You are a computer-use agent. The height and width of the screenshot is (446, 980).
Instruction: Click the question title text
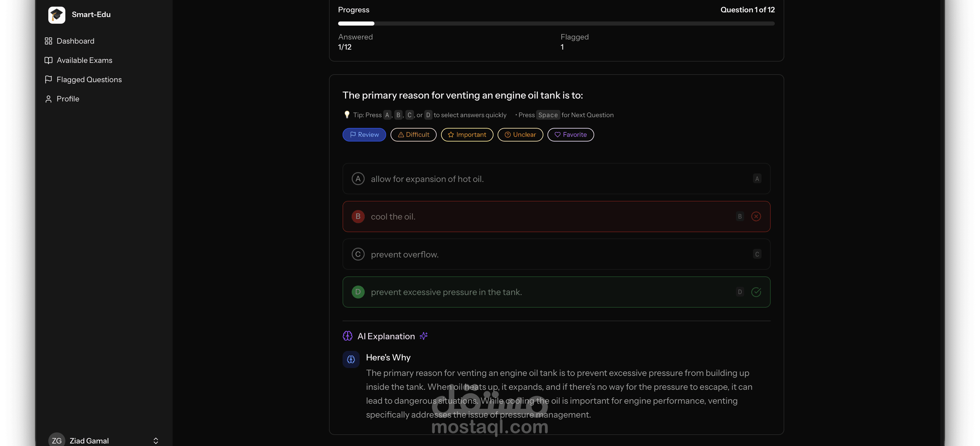tap(463, 95)
